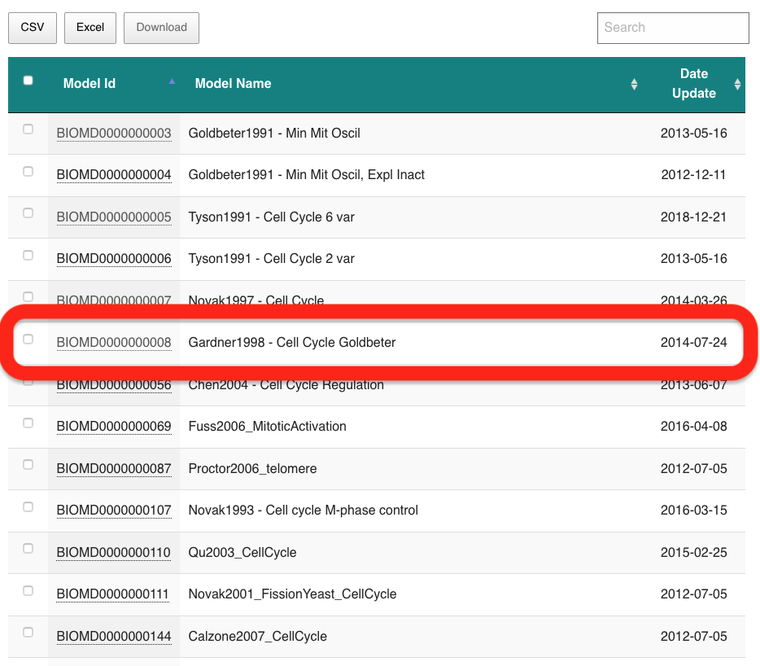Sort table by Model Id arrow
760x666 pixels.
coord(172,81)
